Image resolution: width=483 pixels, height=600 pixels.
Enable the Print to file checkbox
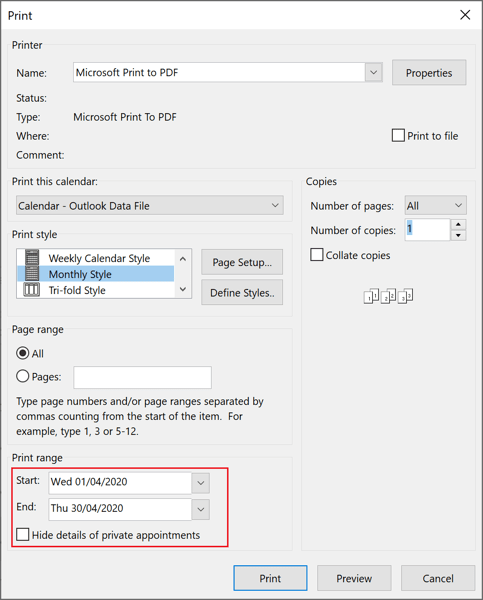tap(398, 135)
